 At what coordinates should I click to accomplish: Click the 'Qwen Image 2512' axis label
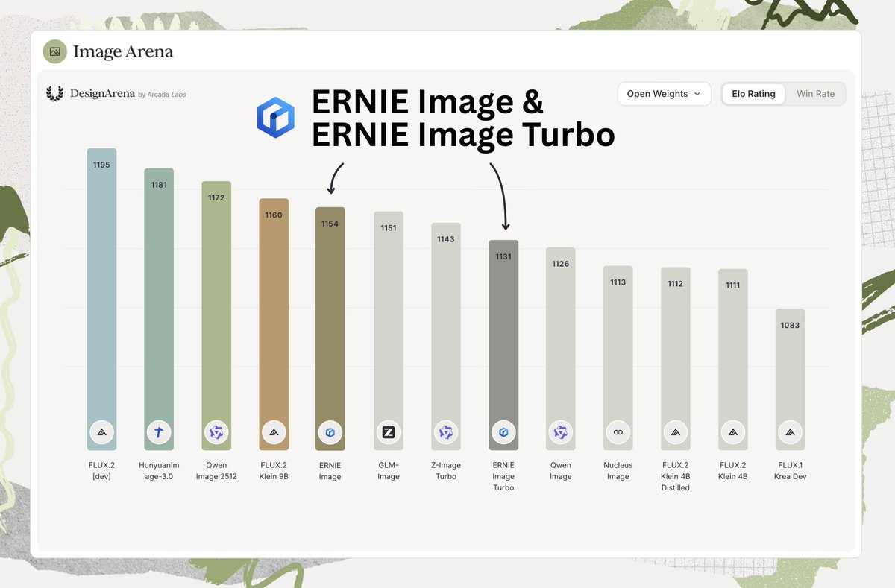pyautogui.click(x=216, y=471)
